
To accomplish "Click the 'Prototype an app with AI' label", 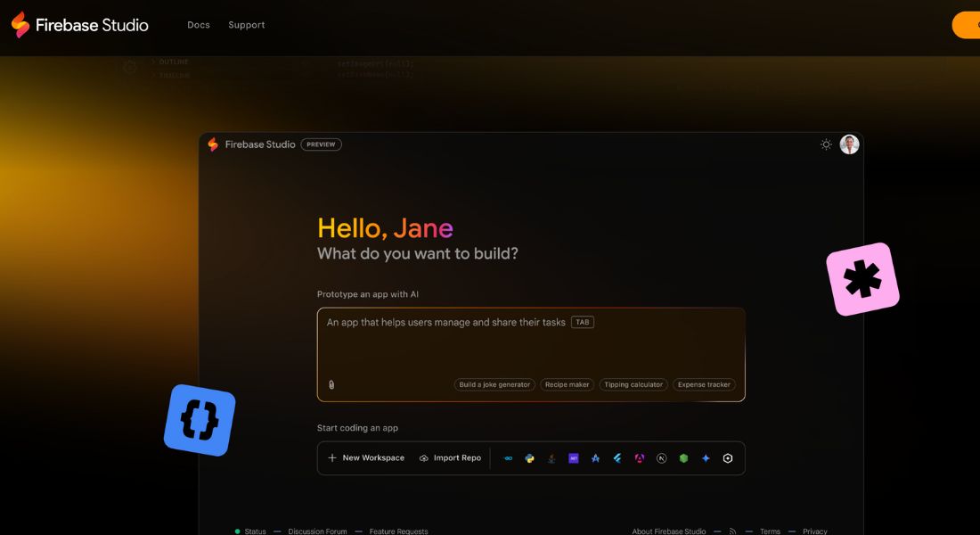I will [367, 294].
